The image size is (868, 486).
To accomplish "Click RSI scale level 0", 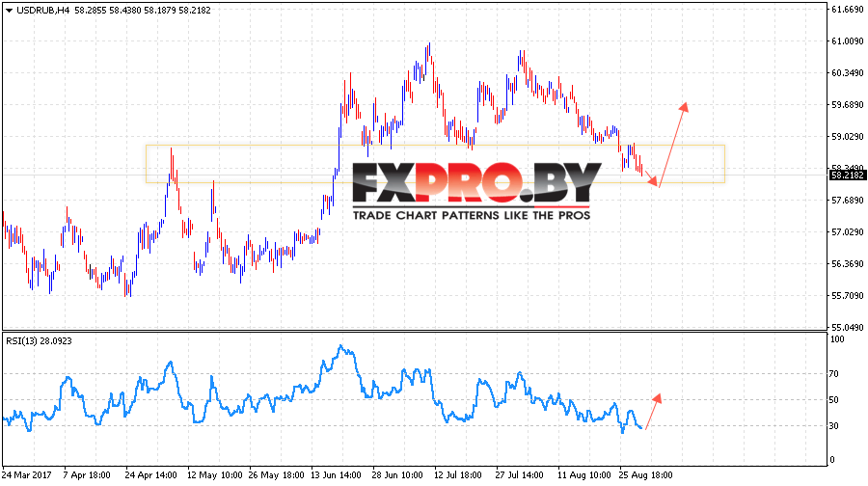I will coord(833,460).
